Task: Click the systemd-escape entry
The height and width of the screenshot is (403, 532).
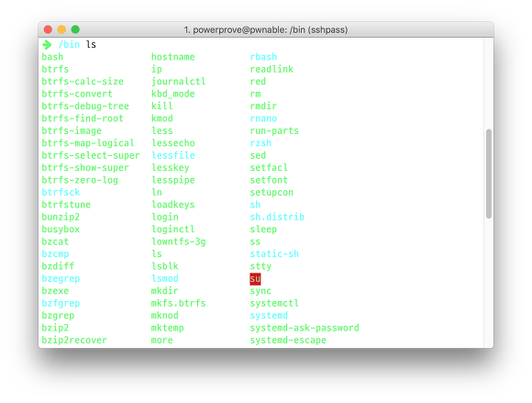Action: click(x=288, y=341)
